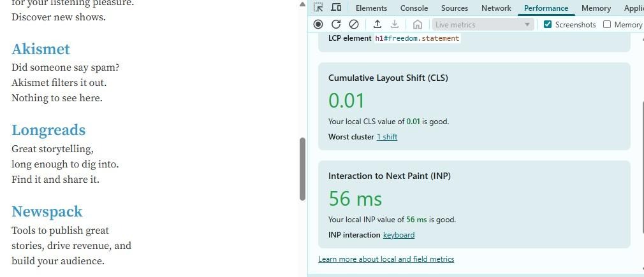Click the 'Discover new shows.' text
644x277 pixels.
click(x=58, y=17)
